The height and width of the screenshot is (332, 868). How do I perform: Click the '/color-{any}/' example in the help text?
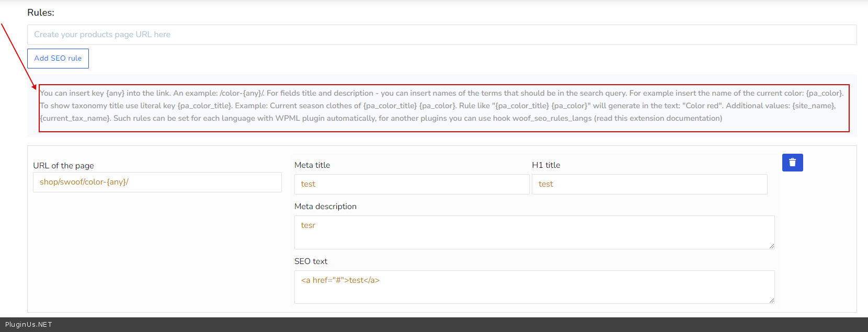[x=242, y=94]
